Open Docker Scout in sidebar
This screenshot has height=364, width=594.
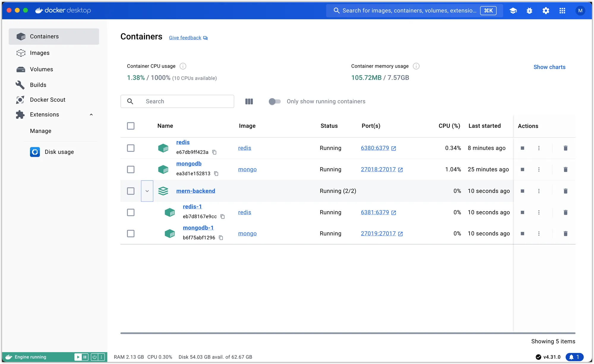(54, 100)
